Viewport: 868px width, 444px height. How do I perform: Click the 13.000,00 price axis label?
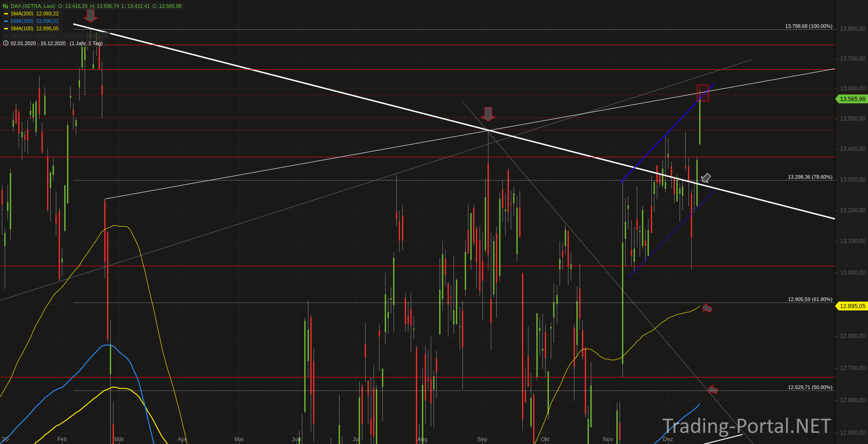point(853,273)
